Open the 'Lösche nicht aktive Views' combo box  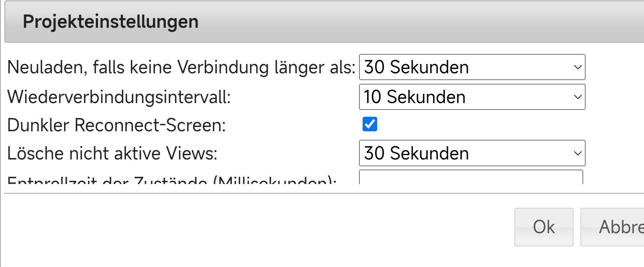click(x=472, y=153)
